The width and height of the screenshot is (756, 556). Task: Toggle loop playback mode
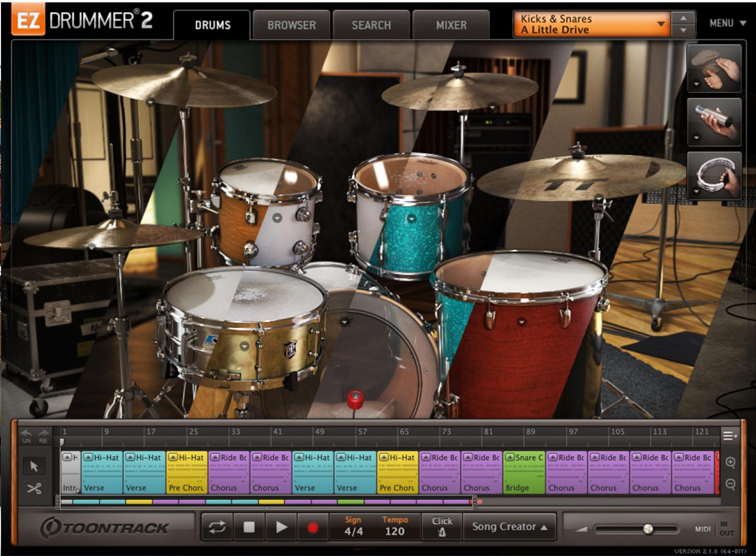coord(217,528)
